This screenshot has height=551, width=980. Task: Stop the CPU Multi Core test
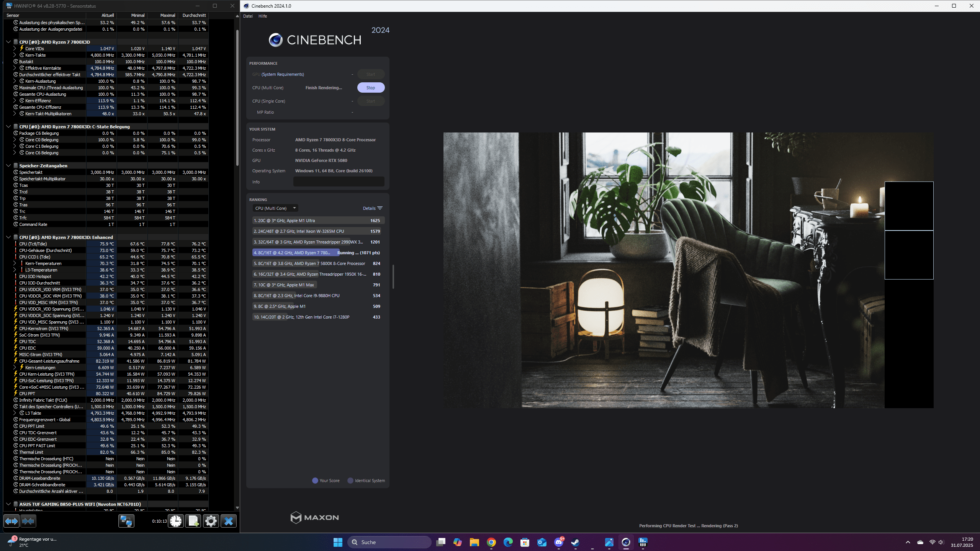coord(370,88)
